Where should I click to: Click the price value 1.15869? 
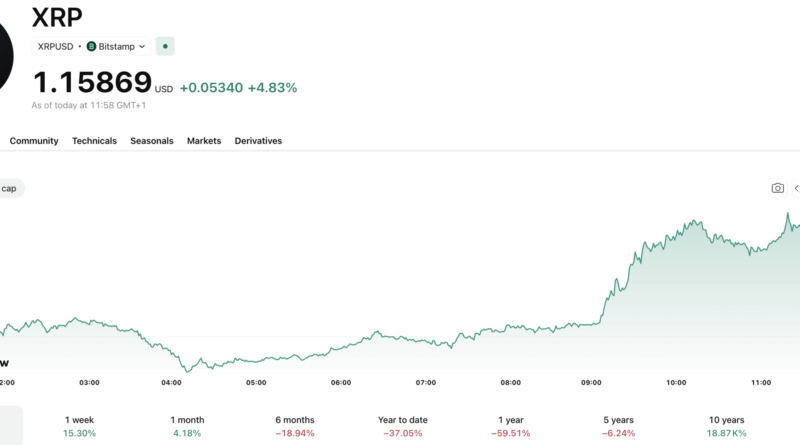point(92,82)
